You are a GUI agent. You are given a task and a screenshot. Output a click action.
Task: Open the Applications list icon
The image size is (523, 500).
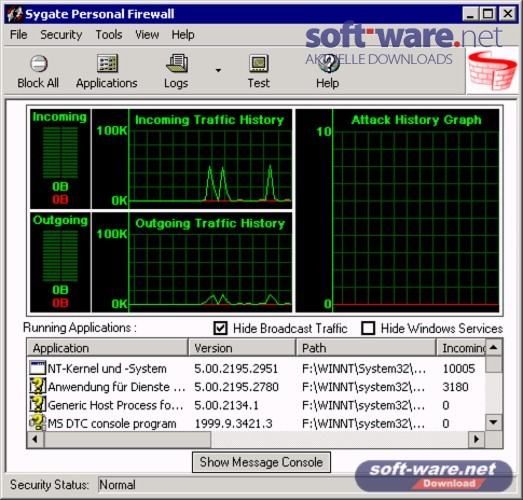coord(107,63)
